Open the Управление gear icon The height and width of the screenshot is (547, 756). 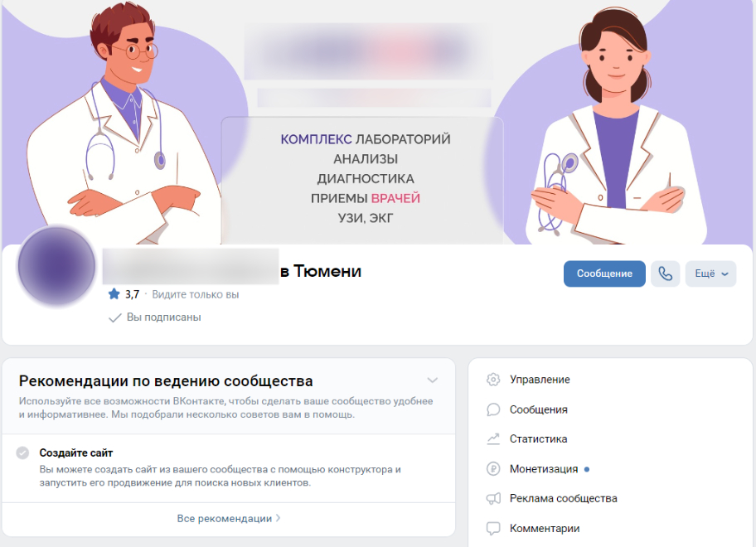coord(492,380)
